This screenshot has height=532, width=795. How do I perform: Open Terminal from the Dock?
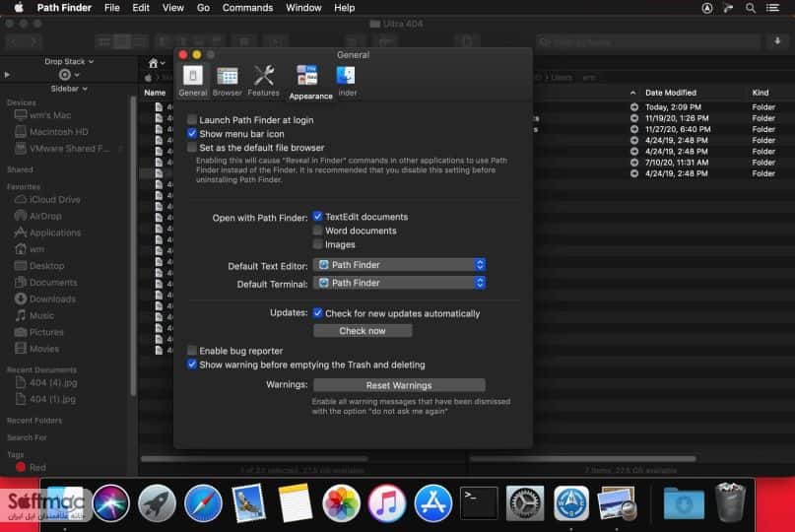pyautogui.click(x=479, y=503)
